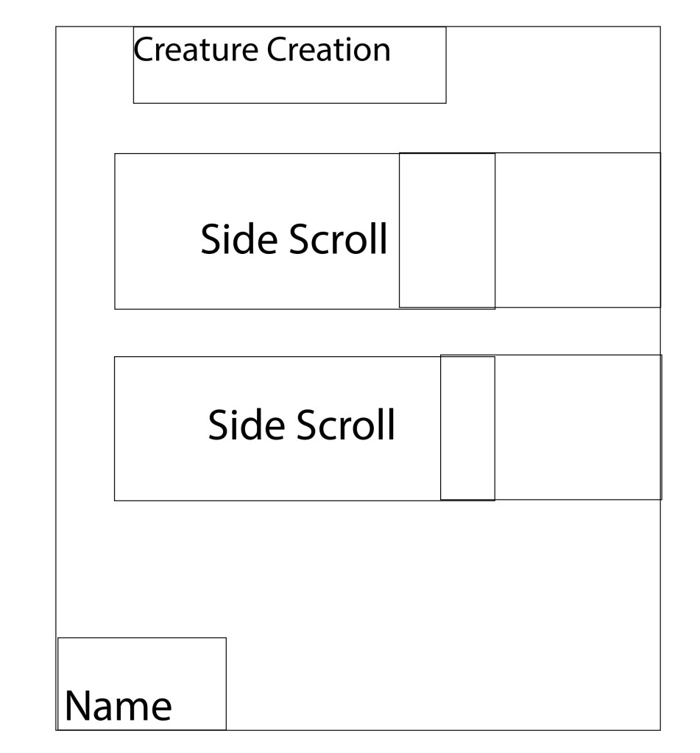
Task: Click the empty gap between the two side scrolls
Action: 368,333
